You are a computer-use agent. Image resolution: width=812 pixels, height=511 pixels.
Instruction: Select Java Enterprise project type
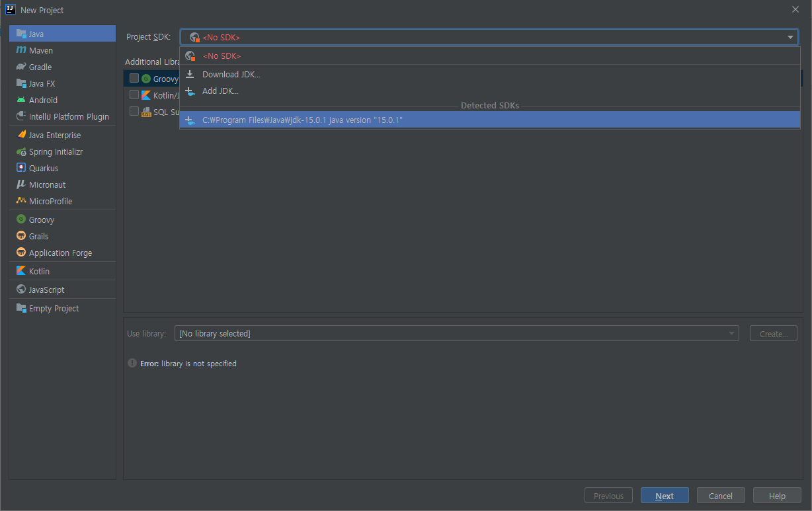pos(62,135)
